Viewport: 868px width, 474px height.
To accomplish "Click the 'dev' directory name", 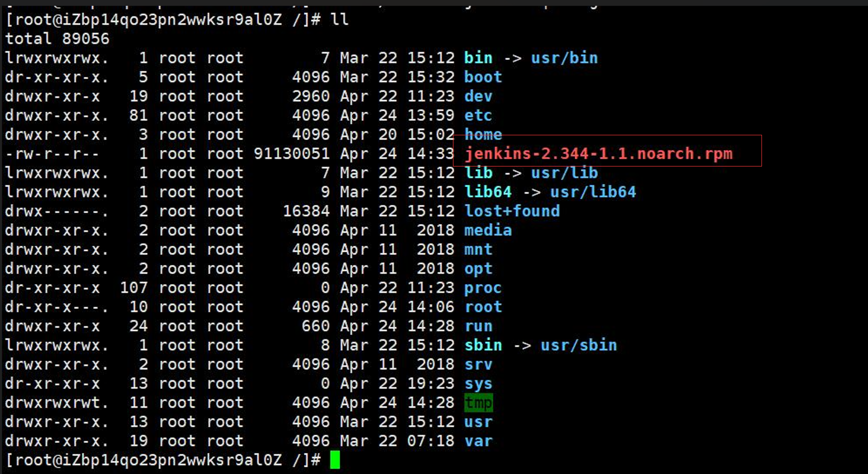I will tap(478, 96).
